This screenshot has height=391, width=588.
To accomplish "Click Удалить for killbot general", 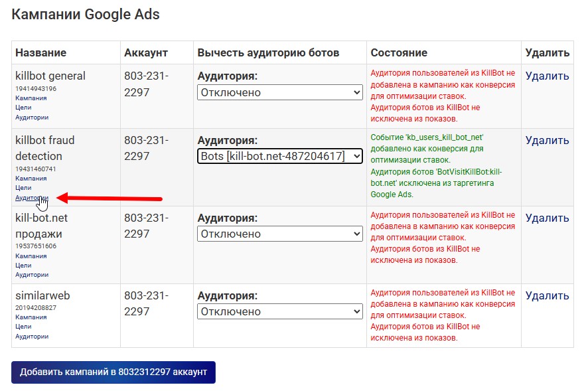I will [547, 76].
